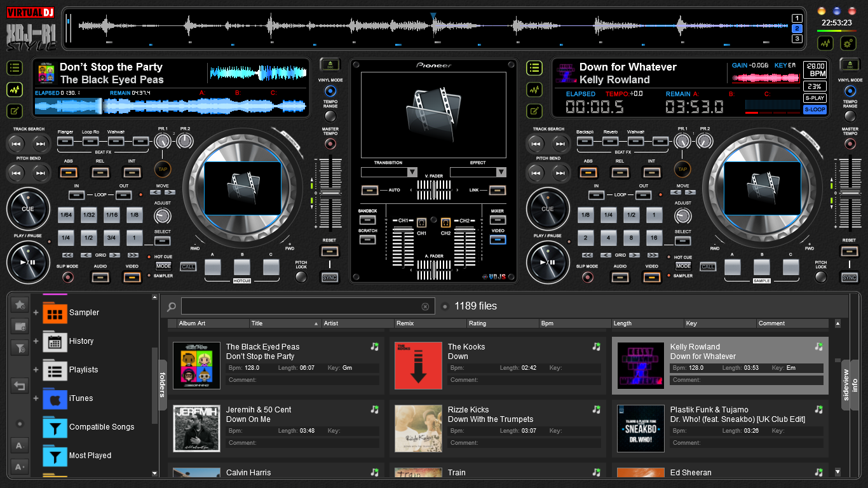Expand the History folder
This screenshot has height=488, width=868.
click(x=36, y=341)
